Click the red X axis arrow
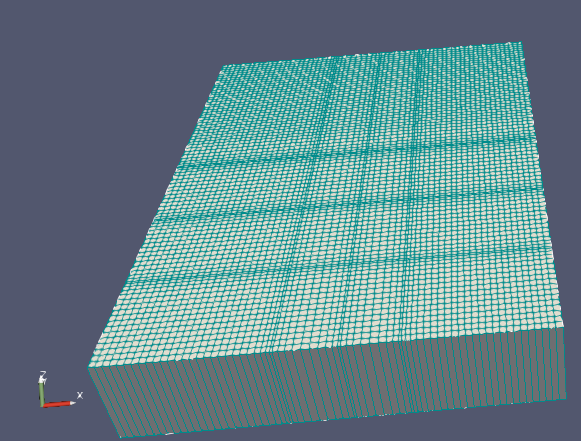The width and height of the screenshot is (581, 441). tap(57, 404)
